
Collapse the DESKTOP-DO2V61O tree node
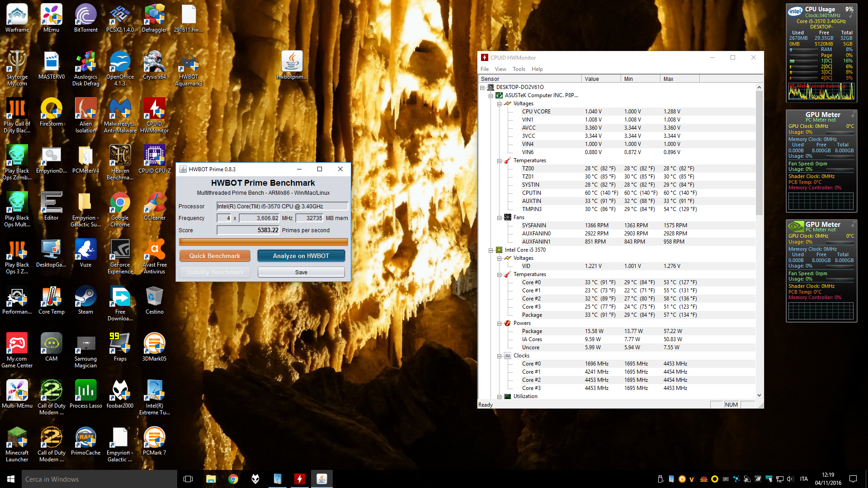coord(482,87)
